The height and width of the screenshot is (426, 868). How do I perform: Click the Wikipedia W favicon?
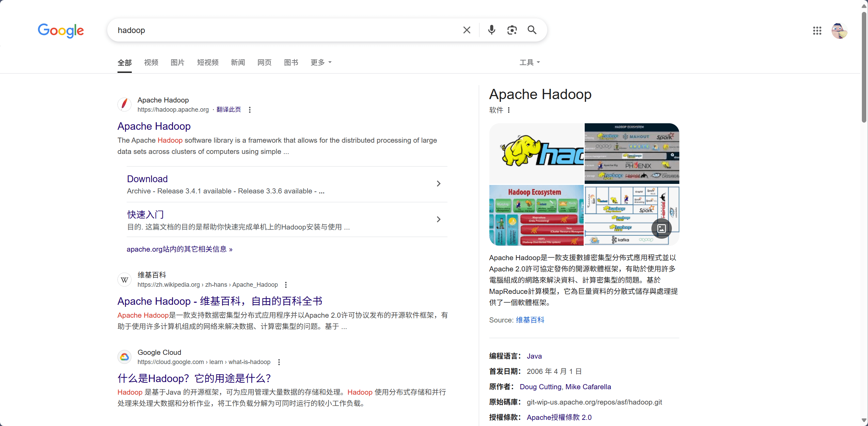click(124, 280)
